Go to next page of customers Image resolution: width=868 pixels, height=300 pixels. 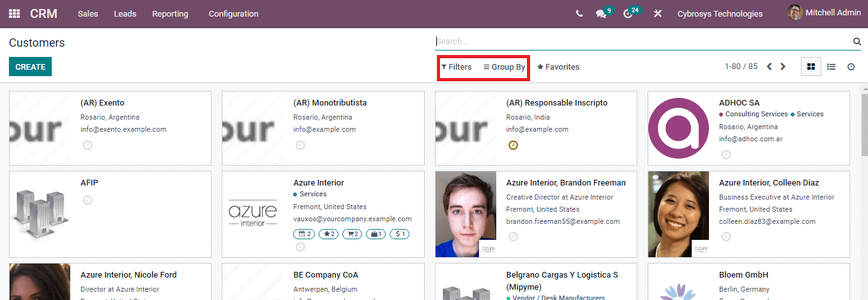tap(783, 67)
